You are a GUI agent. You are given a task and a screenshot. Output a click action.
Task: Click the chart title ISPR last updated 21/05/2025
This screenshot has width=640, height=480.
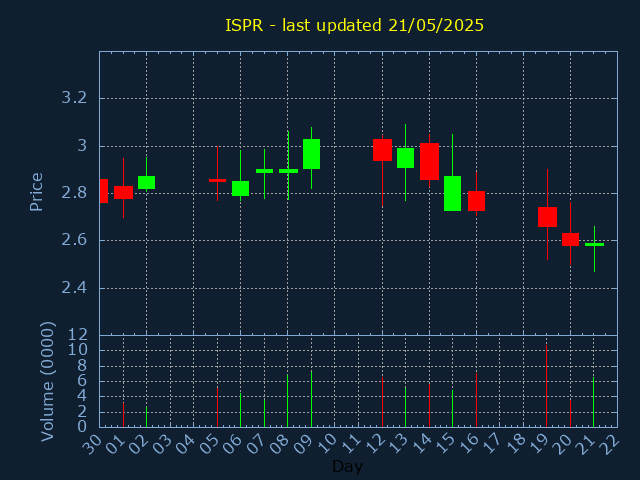354,25
